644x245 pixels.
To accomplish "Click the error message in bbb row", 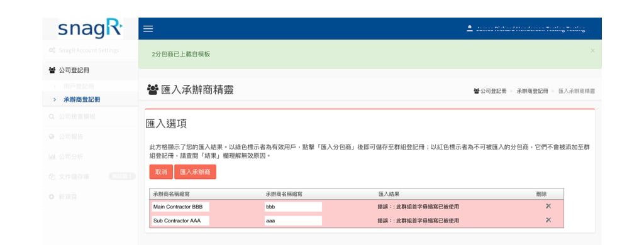I will 418,207.
